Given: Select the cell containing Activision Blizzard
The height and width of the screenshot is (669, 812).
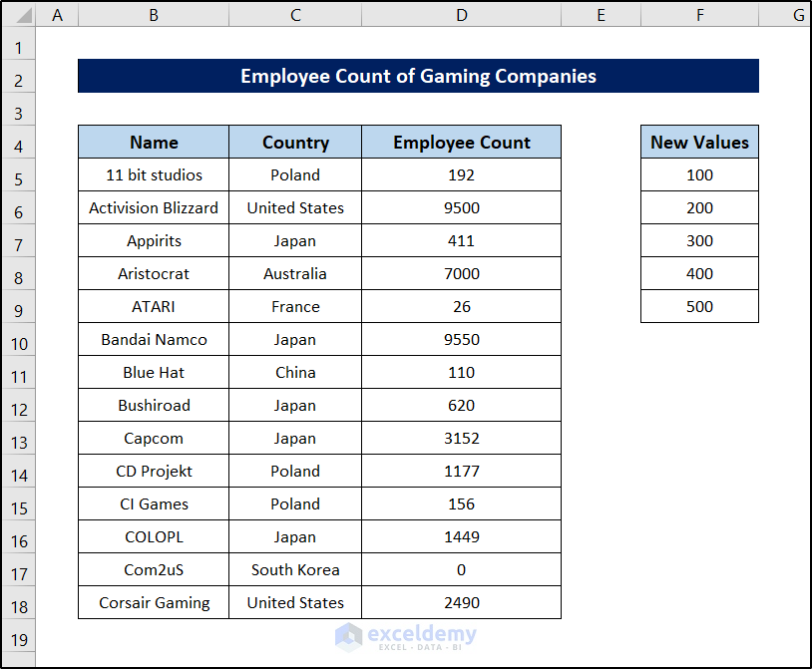Looking at the screenshot, I should click(154, 207).
